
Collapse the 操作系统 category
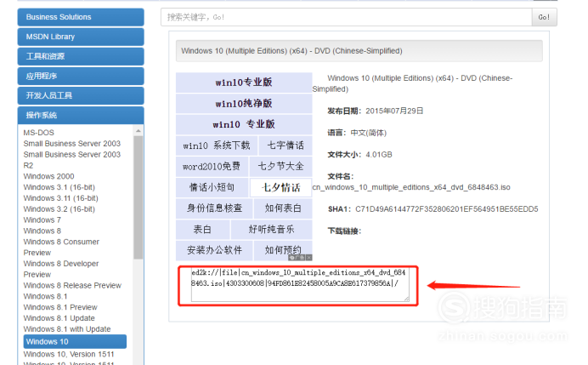tap(81, 115)
